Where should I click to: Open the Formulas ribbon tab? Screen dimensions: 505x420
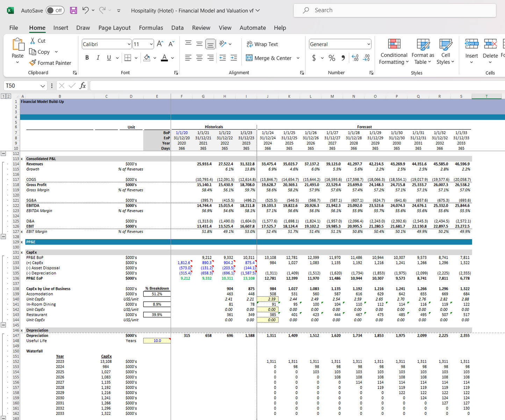[151, 28]
